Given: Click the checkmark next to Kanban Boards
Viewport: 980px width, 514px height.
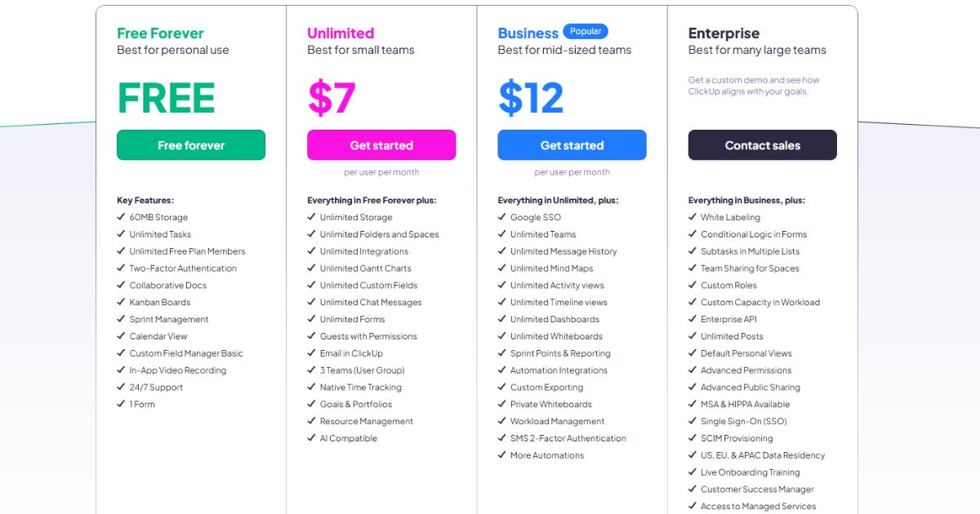Looking at the screenshot, I should [121, 302].
